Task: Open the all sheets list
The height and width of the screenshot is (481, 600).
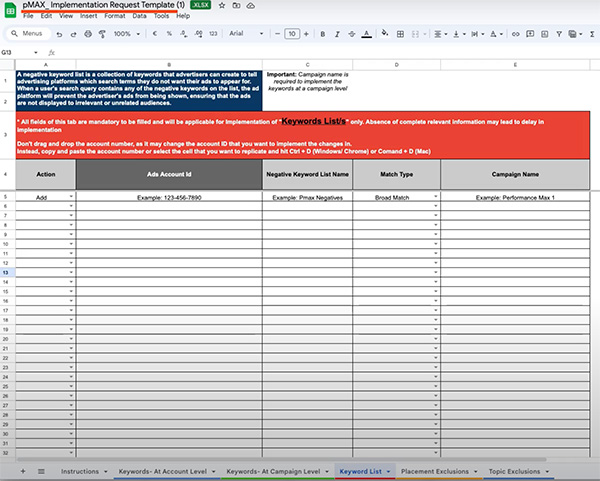Action: pos(41,471)
